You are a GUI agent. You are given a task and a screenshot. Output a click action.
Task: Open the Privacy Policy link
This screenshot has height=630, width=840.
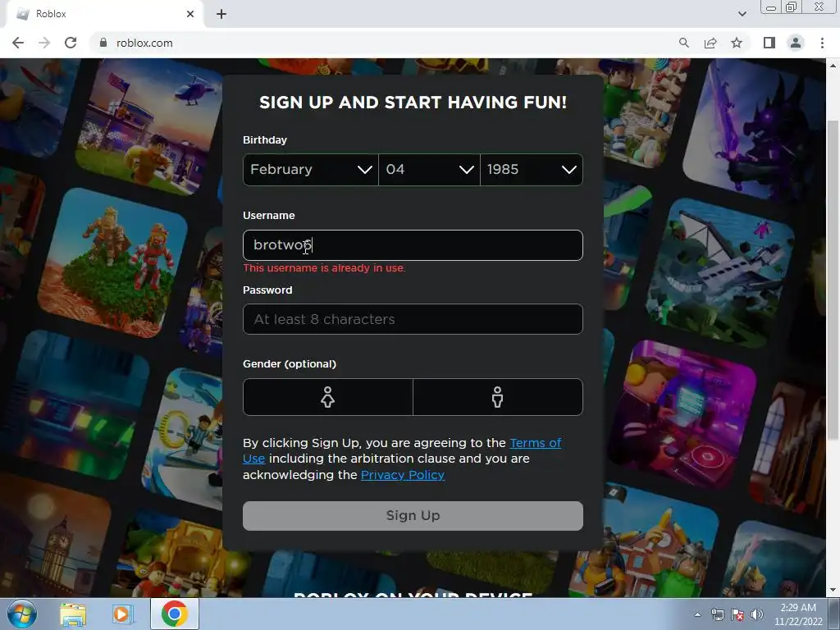403,475
